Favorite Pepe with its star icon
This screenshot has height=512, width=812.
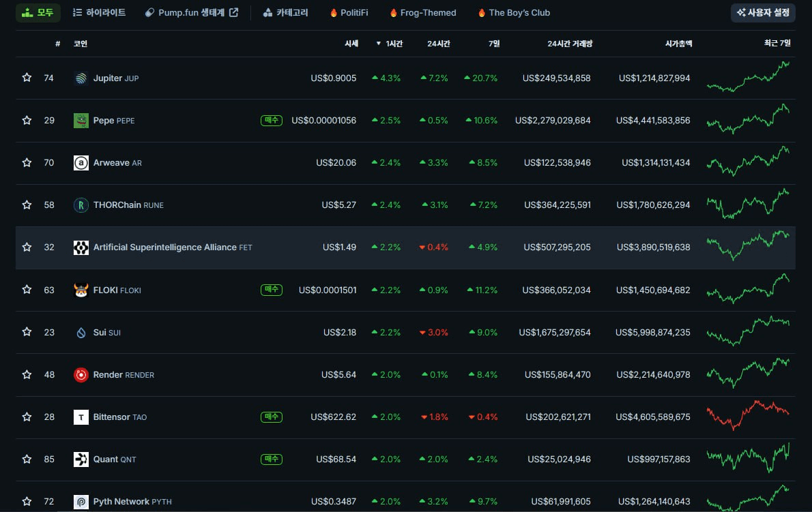[x=27, y=120]
